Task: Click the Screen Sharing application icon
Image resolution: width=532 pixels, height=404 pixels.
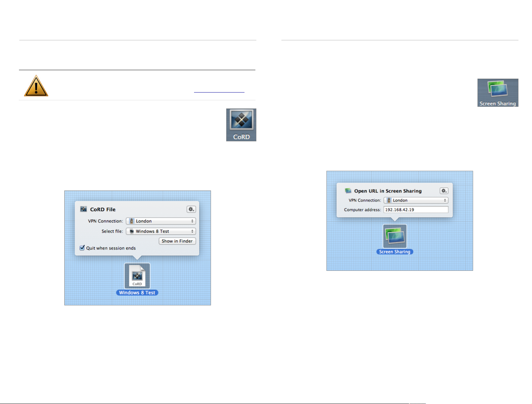Action: tap(498, 93)
